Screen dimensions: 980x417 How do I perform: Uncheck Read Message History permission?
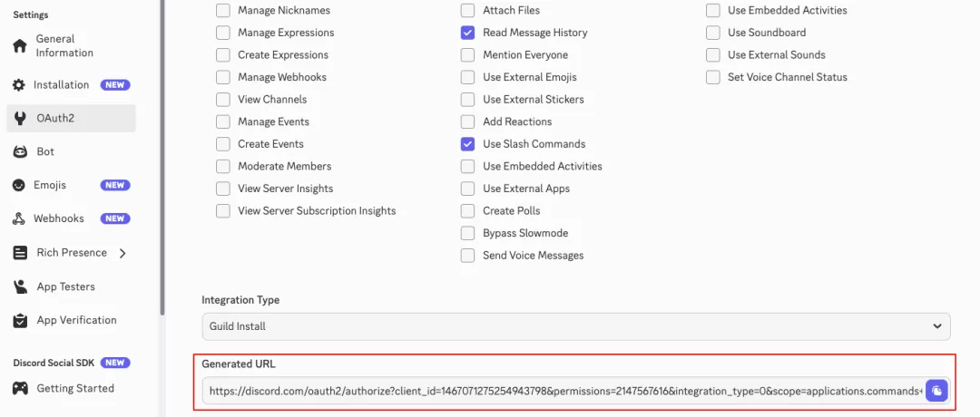[x=467, y=33]
